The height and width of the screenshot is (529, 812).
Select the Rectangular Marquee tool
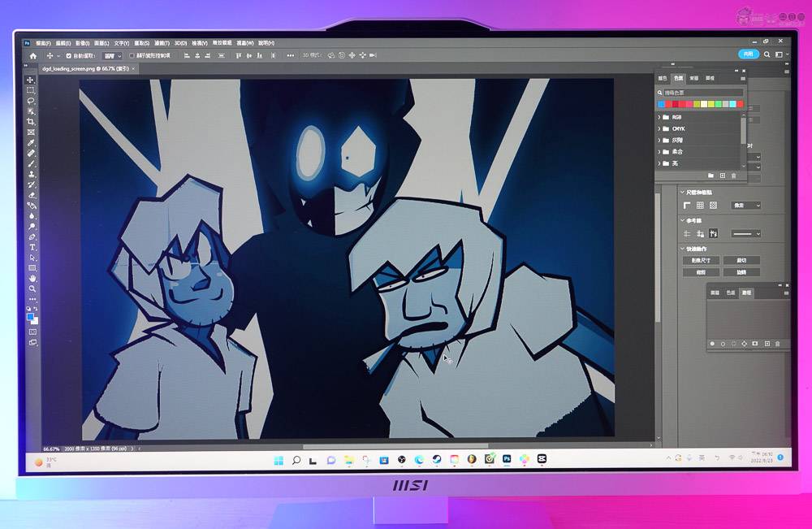click(x=31, y=91)
